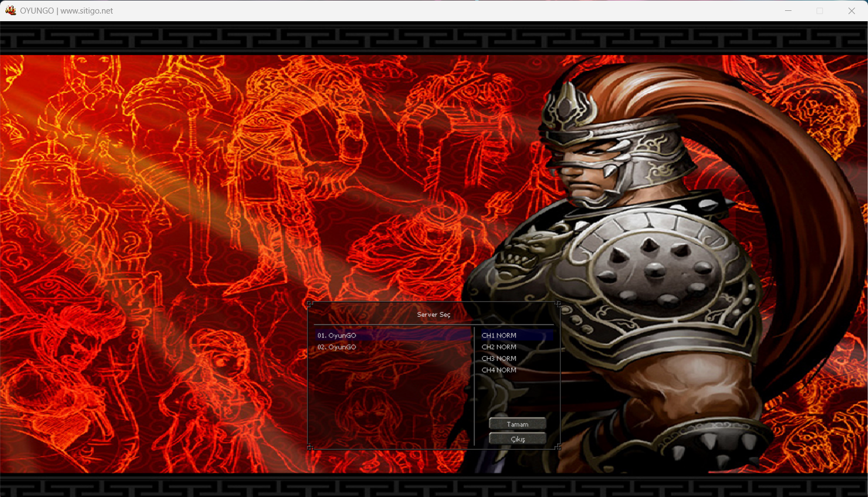Close the OYUNGO window
Screen dimensions: 868x497
pos(852,10)
